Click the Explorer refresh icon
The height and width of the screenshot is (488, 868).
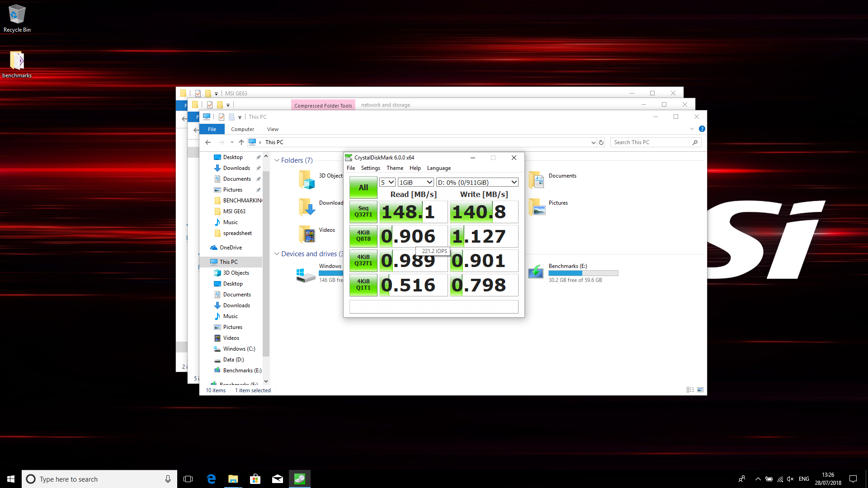point(601,142)
